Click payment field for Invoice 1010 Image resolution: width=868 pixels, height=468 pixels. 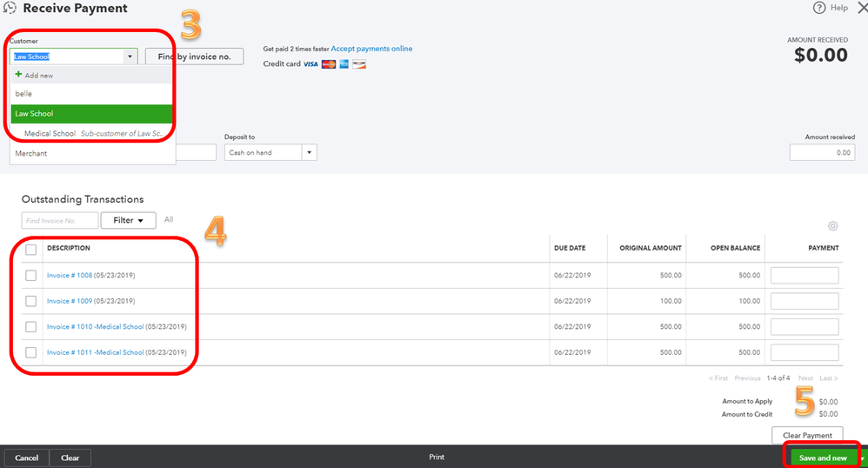click(x=805, y=327)
